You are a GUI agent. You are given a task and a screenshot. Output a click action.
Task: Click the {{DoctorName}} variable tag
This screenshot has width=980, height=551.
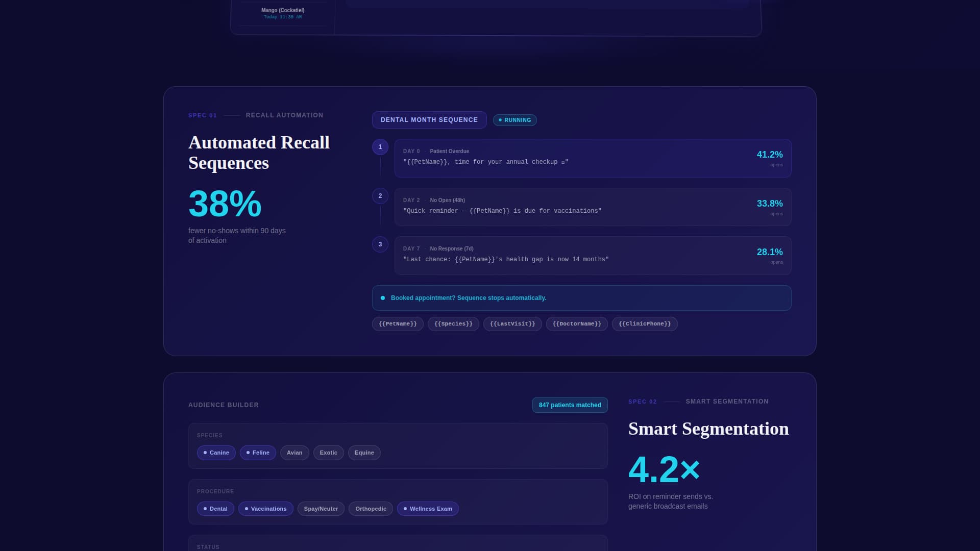click(577, 324)
